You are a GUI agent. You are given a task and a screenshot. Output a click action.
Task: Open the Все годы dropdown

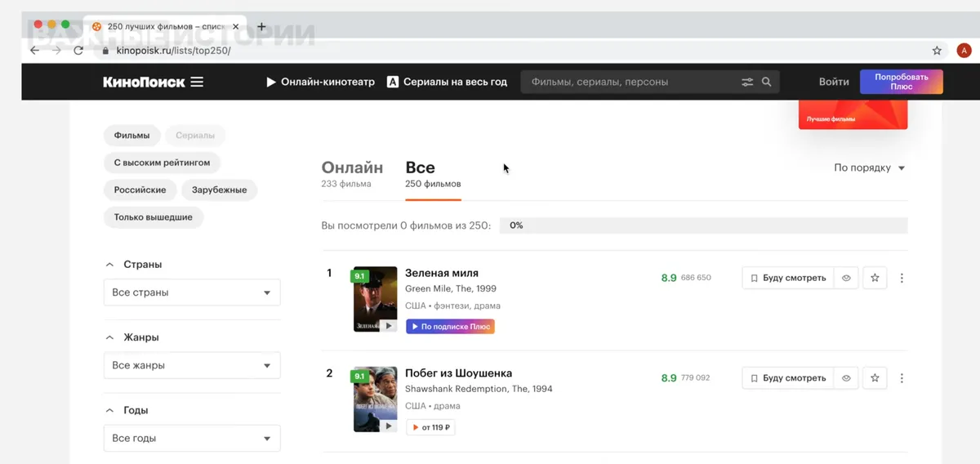[192, 439]
